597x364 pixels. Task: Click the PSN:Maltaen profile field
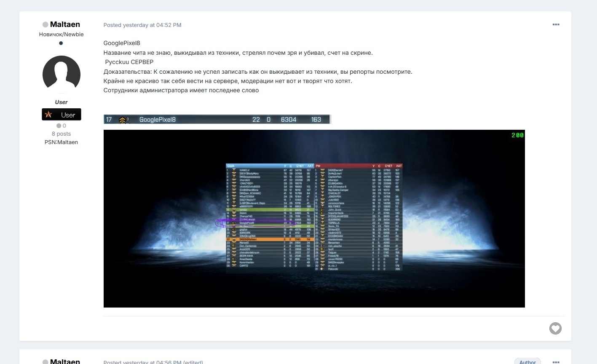[x=61, y=142]
